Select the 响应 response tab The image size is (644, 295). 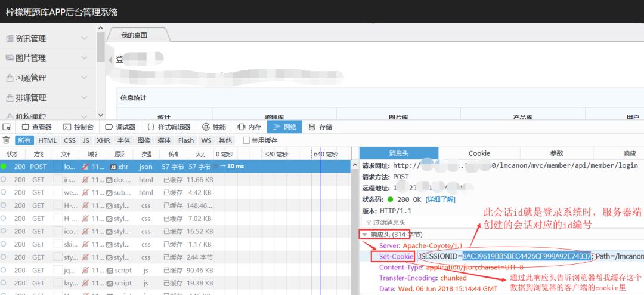pyautogui.click(x=630, y=153)
